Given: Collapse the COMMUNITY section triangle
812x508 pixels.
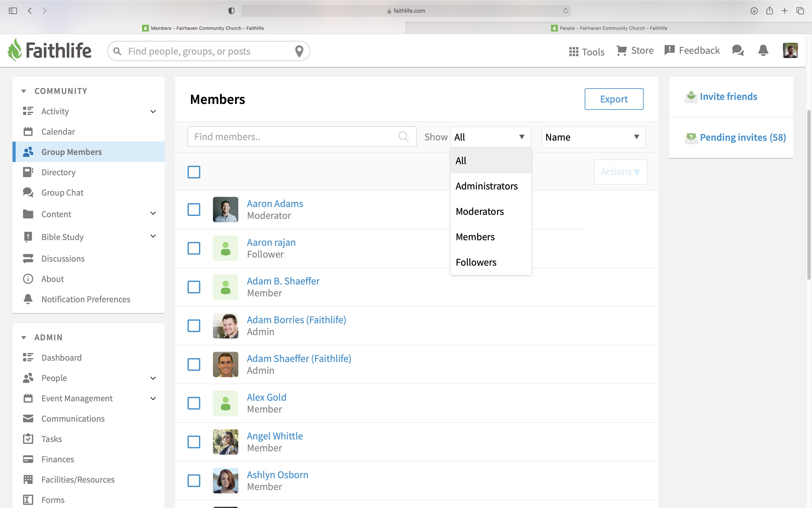Looking at the screenshot, I should [x=23, y=91].
